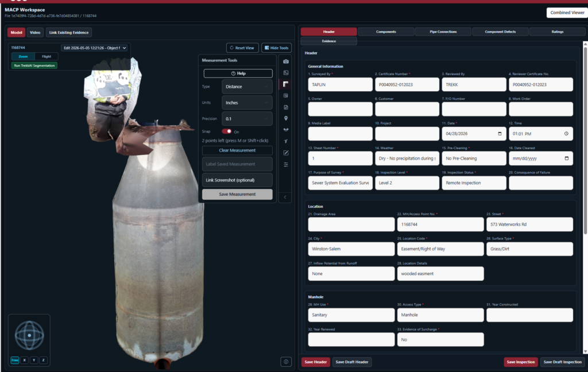Click the Location Details field wooded easment
Image resolution: width=588 pixels, height=372 pixels.
click(x=440, y=273)
